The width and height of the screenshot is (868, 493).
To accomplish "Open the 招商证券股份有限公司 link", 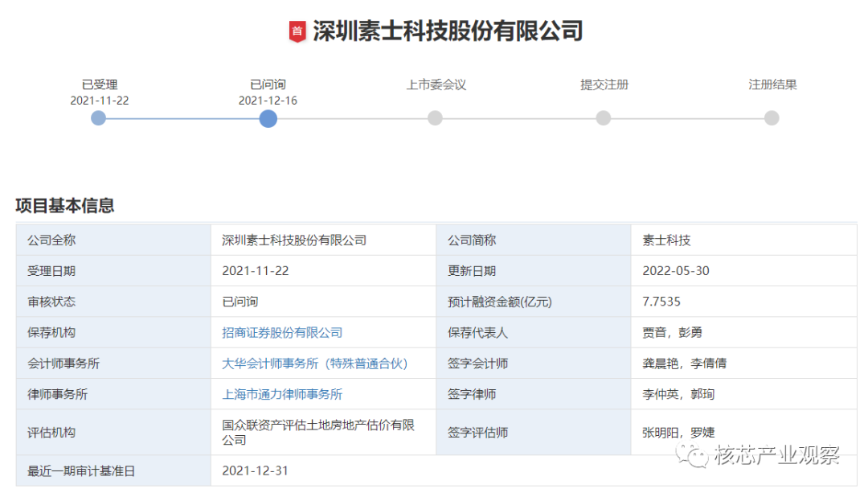I will click(x=282, y=333).
